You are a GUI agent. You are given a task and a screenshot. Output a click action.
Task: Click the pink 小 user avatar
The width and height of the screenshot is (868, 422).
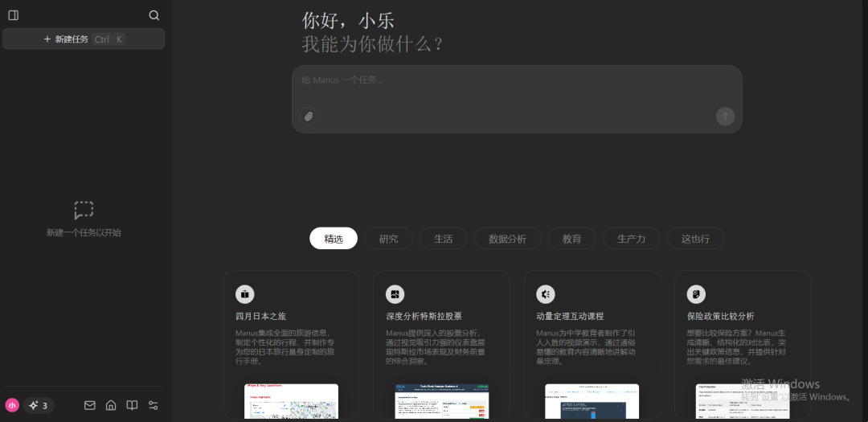coord(12,405)
